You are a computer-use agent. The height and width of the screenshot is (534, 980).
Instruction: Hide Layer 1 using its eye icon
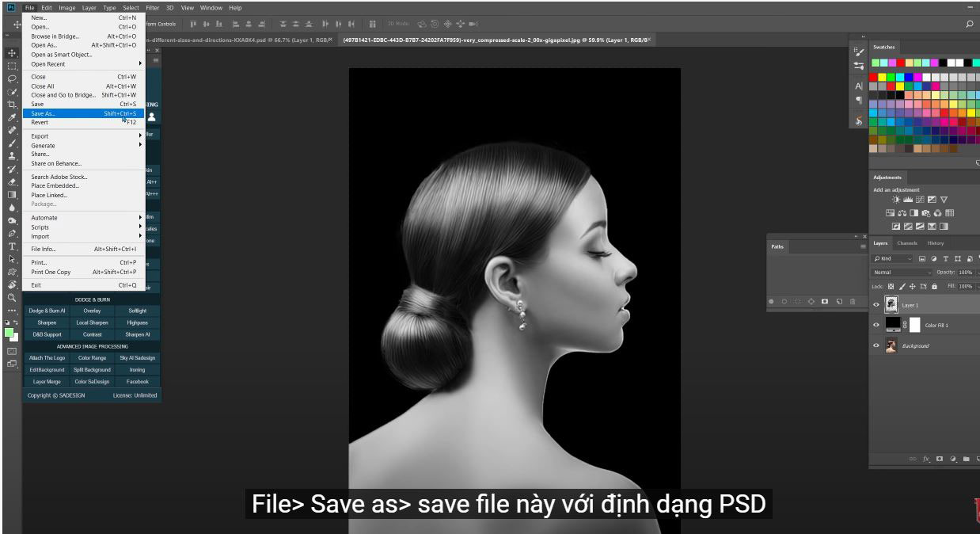(x=876, y=305)
